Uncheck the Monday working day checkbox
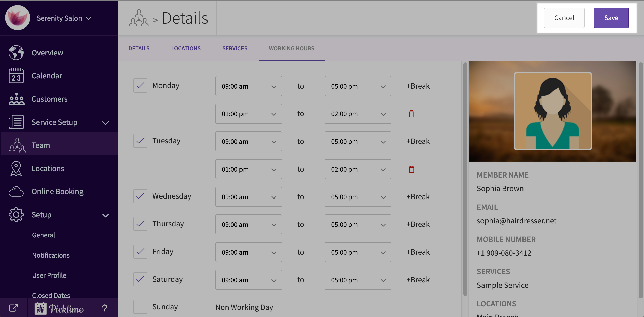Screen dimensions: 644x317 click(140, 85)
